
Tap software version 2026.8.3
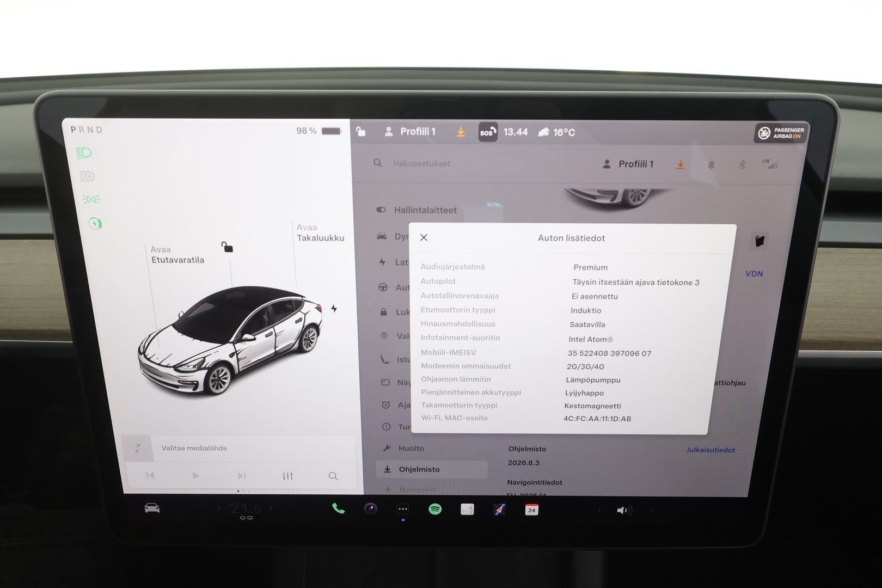[523, 463]
